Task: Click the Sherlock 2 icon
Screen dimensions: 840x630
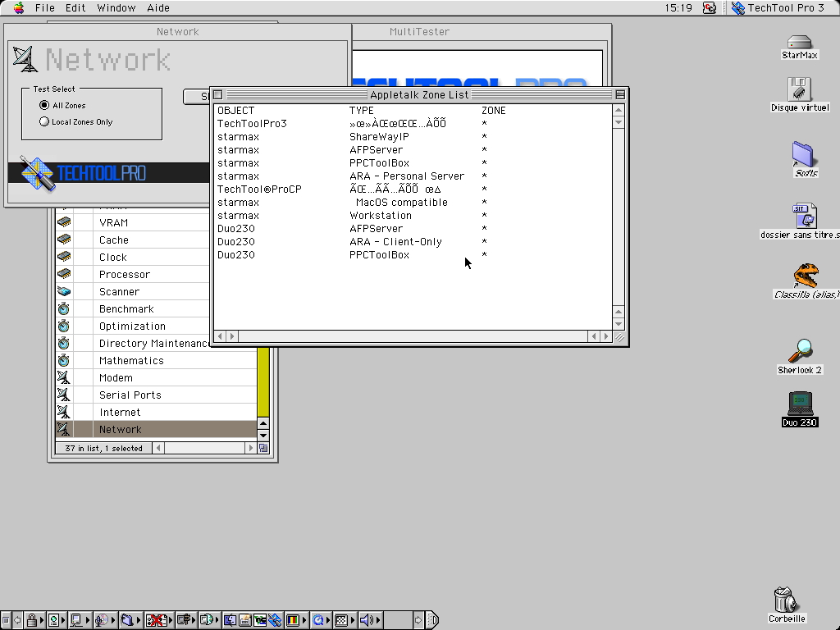Action: [800, 351]
